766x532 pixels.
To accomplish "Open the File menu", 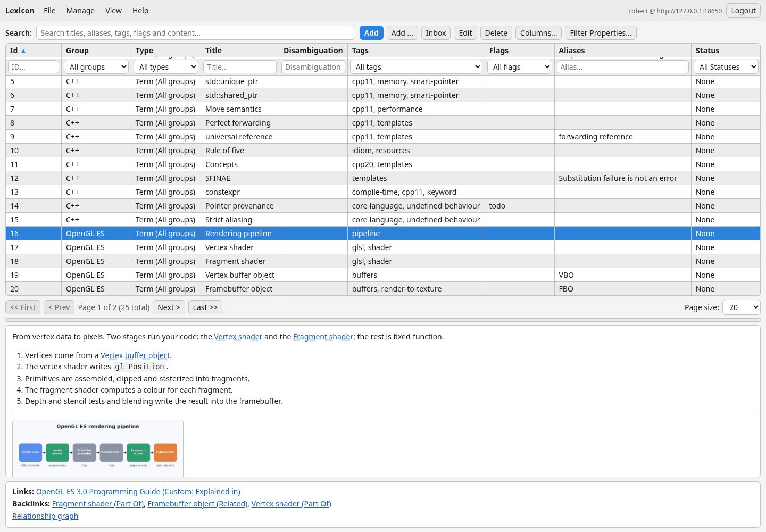I will (x=49, y=11).
